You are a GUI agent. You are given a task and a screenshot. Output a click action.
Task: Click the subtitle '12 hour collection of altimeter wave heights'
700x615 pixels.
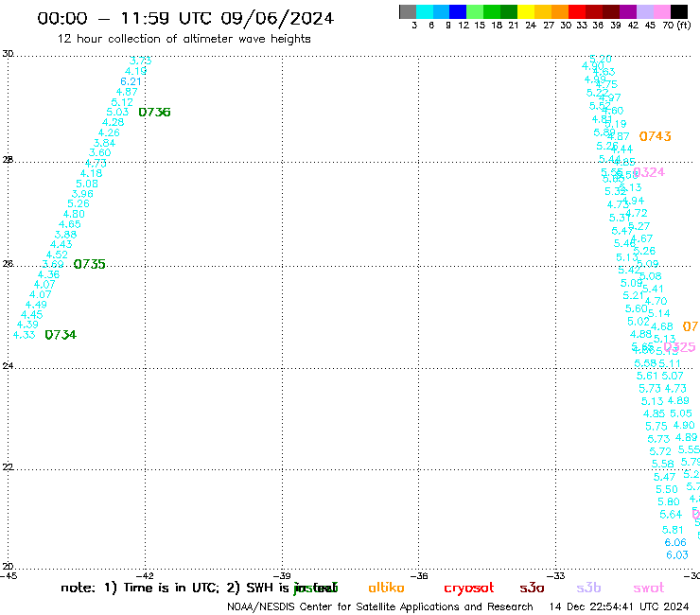click(184, 39)
